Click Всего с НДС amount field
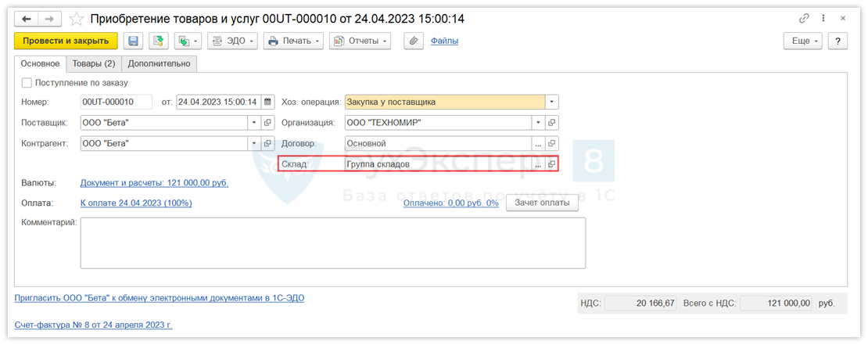The image size is (868, 345). pos(777,304)
